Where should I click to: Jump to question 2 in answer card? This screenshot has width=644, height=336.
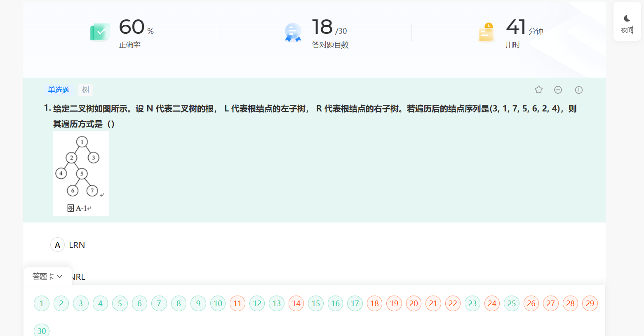[x=61, y=303]
